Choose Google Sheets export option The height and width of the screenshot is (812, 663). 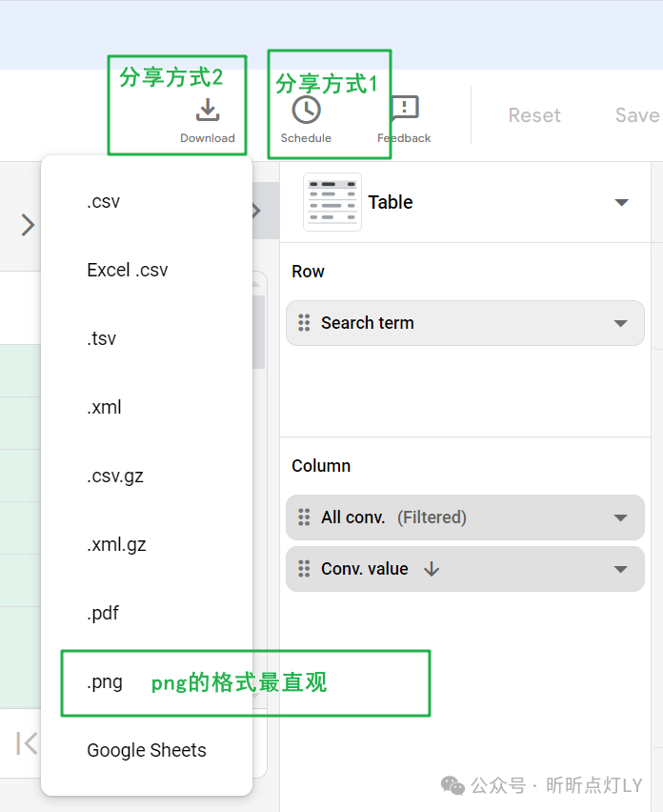click(147, 751)
